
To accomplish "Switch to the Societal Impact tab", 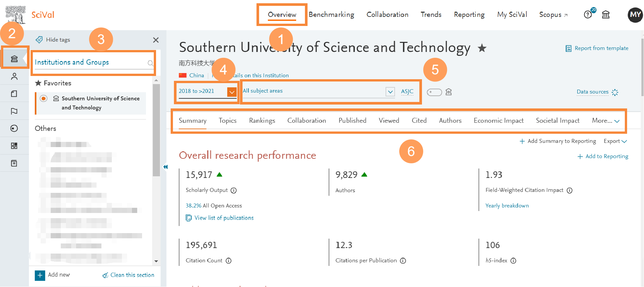I will pyautogui.click(x=558, y=121).
